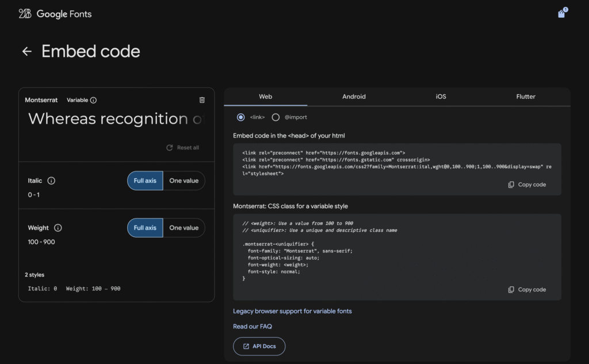The width and height of the screenshot is (589, 364).
Task: Click the Variable label
Action: click(78, 100)
